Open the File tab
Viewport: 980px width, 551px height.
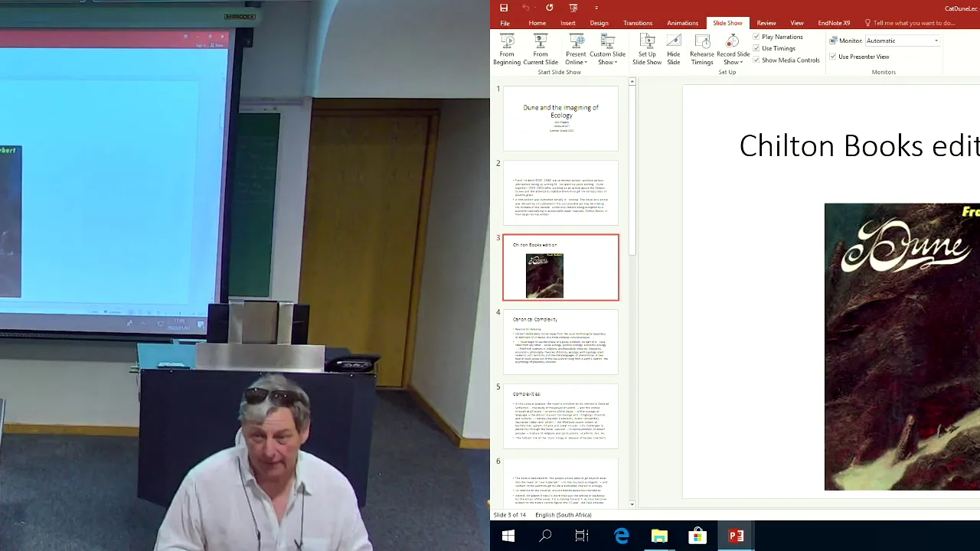(505, 23)
